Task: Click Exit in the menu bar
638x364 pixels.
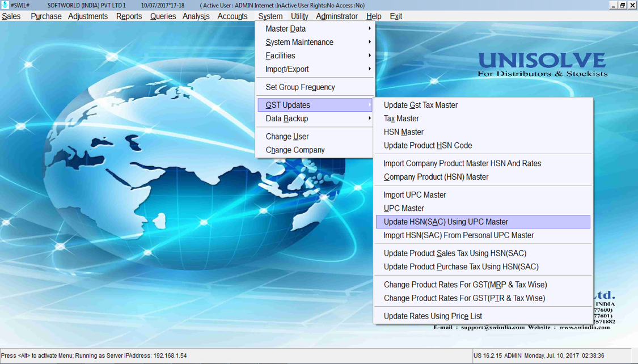Action: point(396,16)
